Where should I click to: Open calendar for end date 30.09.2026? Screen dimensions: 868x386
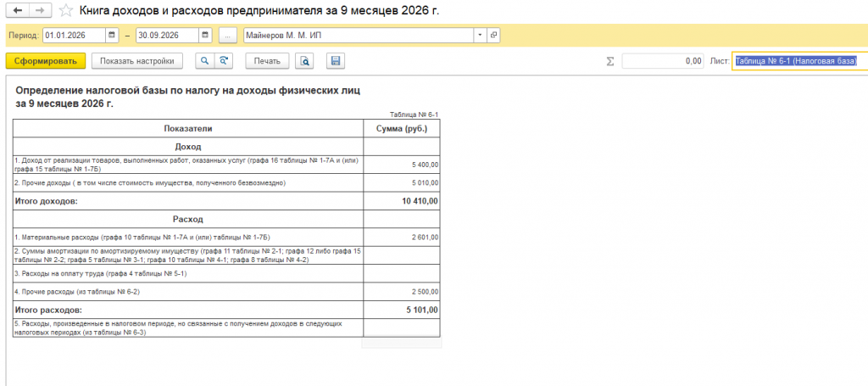pyautogui.click(x=205, y=35)
